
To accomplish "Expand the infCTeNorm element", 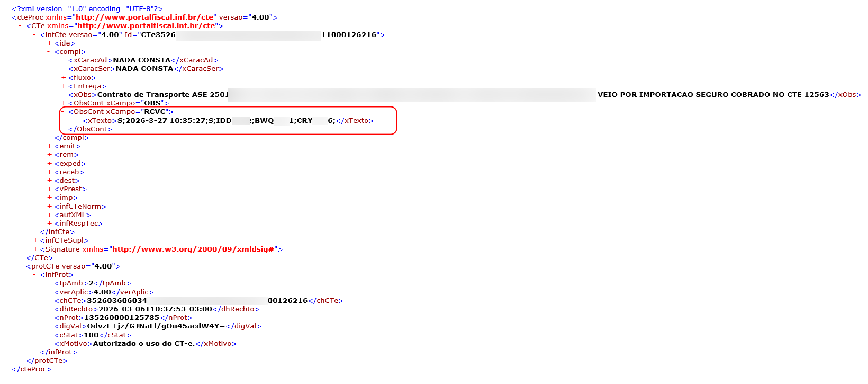I will pos(50,207).
